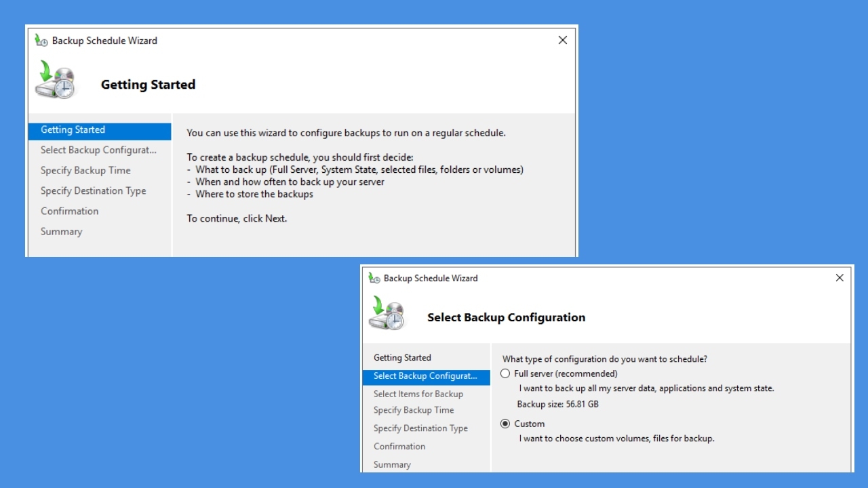Screen dimensions: 868x488
Task: Click 'I want to back up all my server data' description
Action: (x=646, y=389)
